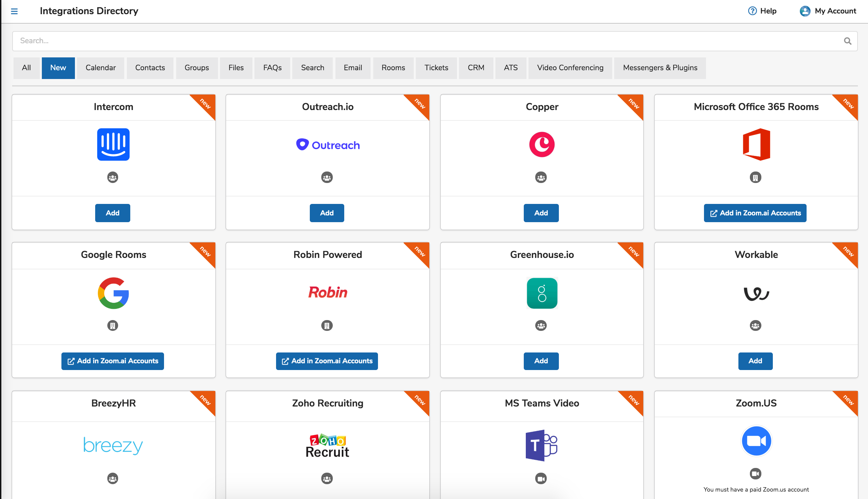Open the Rooms tab
Image resolution: width=868 pixels, height=499 pixels.
pyautogui.click(x=393, y=68)
